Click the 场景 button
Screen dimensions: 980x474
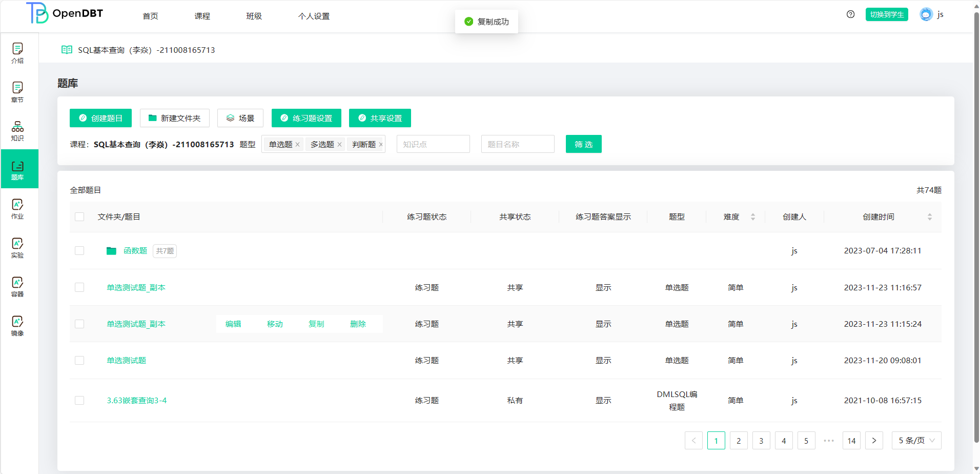[240, 118]
